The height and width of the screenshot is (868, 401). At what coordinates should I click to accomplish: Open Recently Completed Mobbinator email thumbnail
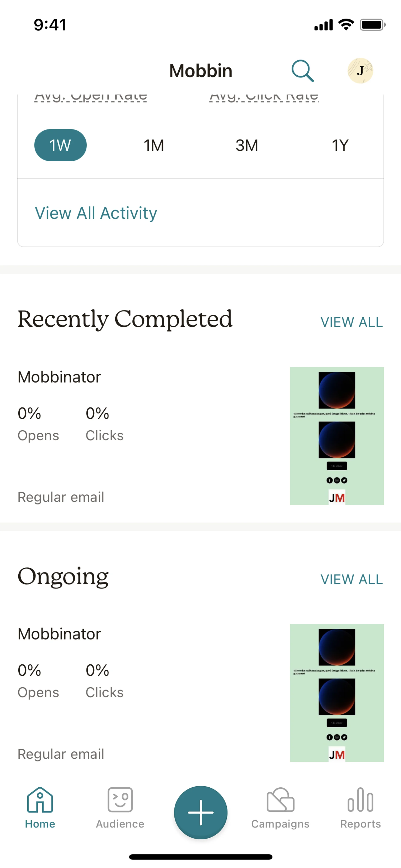337,436
